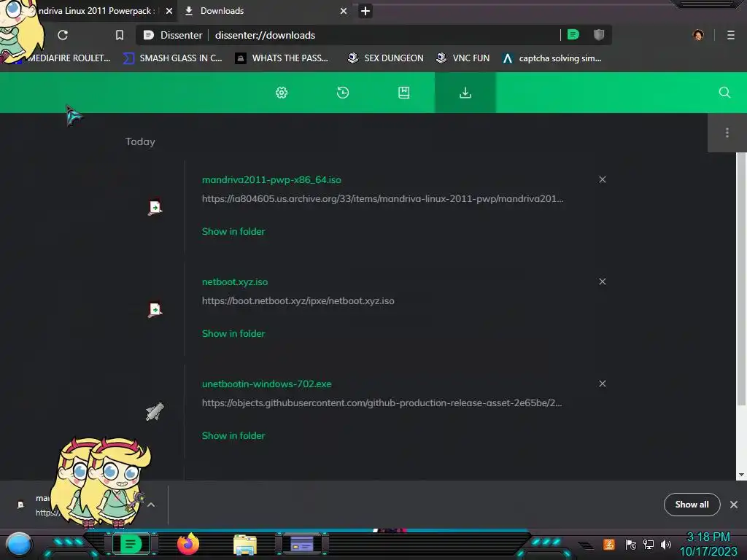Expand download item chevron in shelf
Image resolution: width=747 pixels, height=560 pixels.
pyautogui.click(x=151, y=505)
